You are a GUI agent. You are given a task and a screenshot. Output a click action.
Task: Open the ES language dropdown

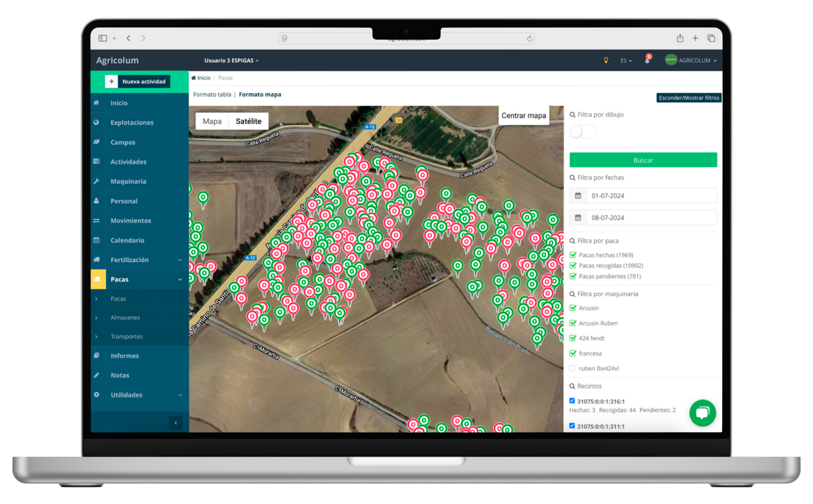[x=626, y=61]
